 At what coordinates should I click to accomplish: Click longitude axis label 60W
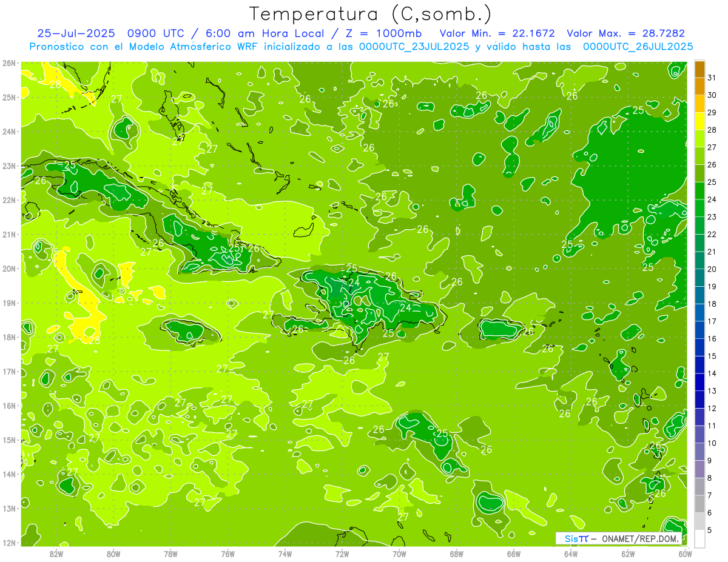tap(686, 554)
